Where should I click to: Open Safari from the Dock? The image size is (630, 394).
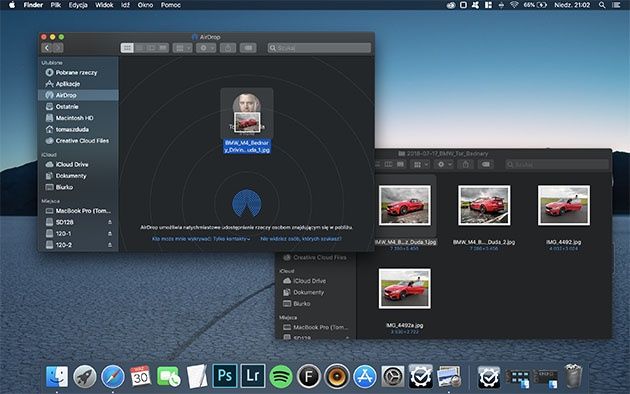coord(112,376)
